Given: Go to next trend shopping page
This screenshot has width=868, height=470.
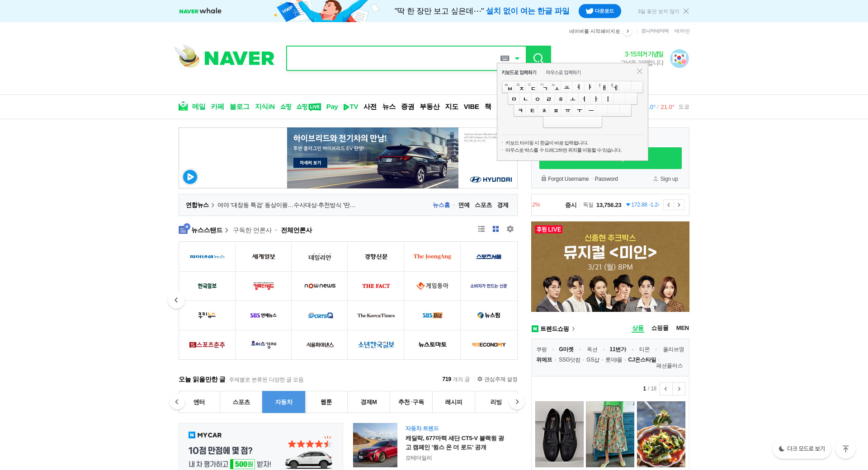Looking at the screenshot, I should pos(679,389).
